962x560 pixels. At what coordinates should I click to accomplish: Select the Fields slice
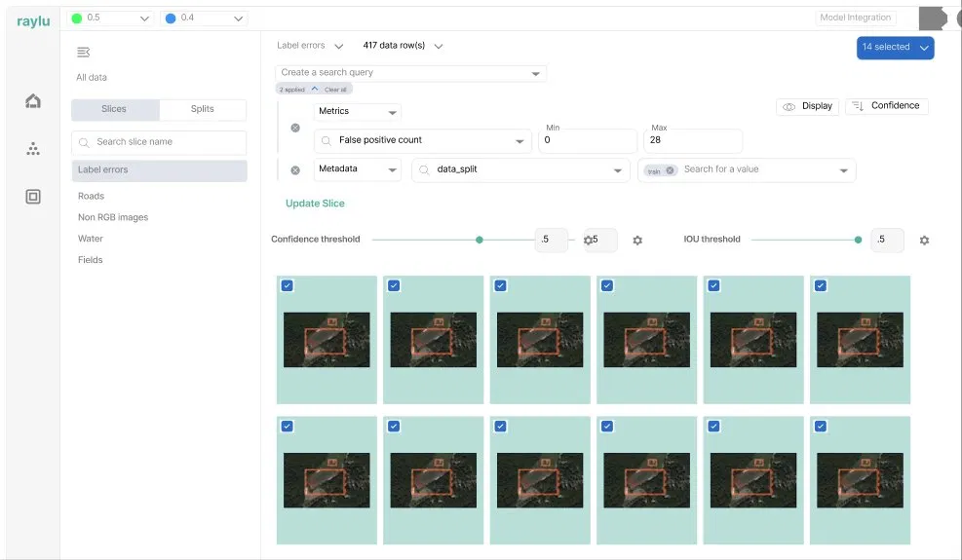(x=91, y=260)
